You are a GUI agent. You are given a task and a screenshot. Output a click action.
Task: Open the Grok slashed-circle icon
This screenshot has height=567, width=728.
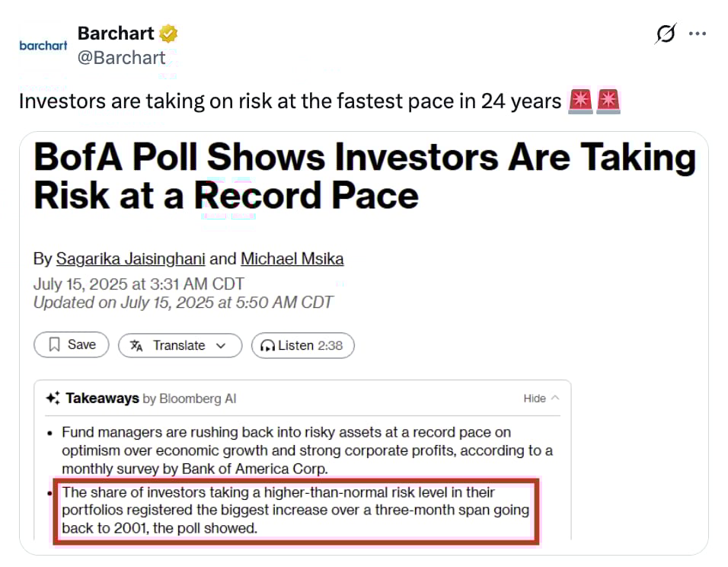(666, 34)
